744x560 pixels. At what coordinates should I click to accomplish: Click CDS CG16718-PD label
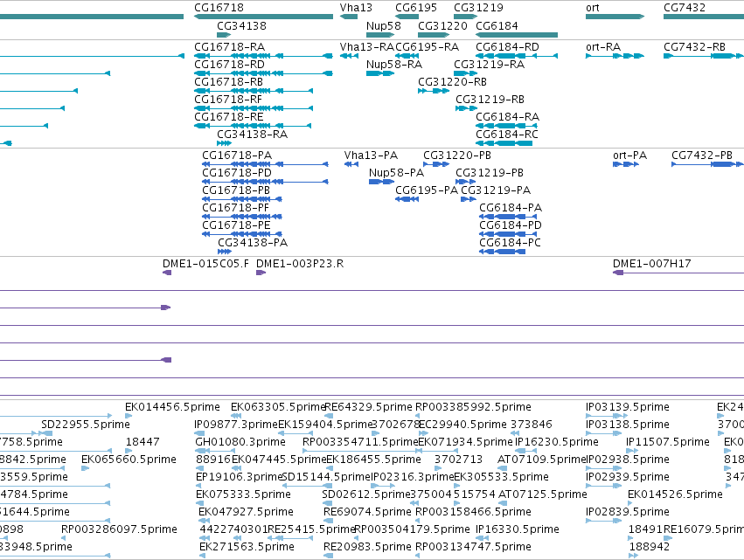(237, 173)
